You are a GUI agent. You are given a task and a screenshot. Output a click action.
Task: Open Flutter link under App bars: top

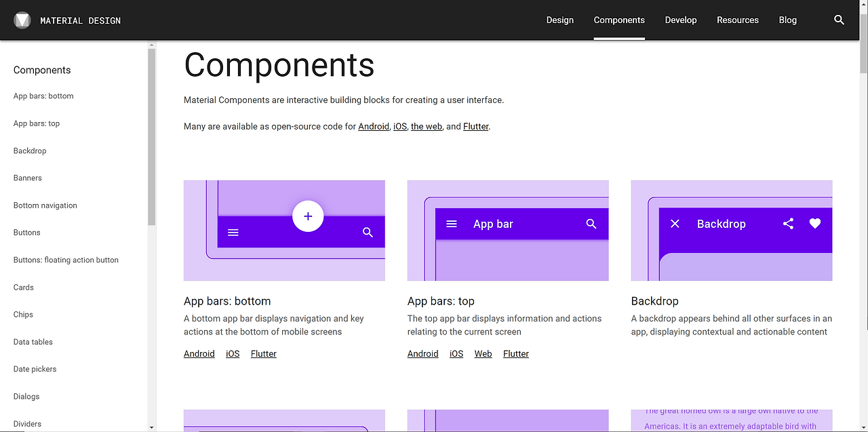tap(516, 353)
